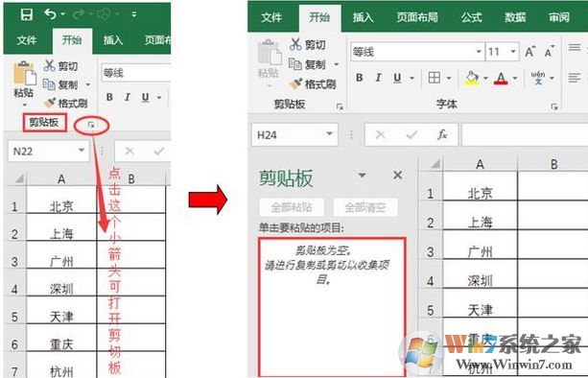Click cancel X in left formula bar
This screenshot has height=378, width=588.
click(x=129, y=152)
